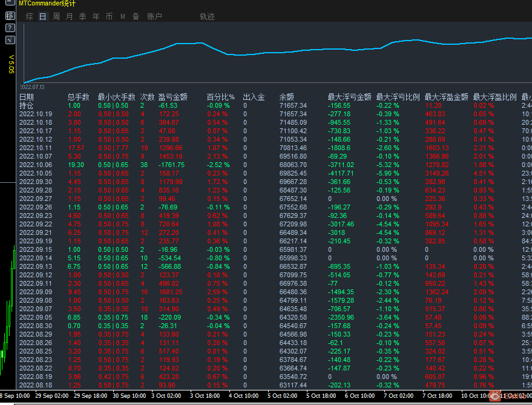Switch to the 币 currency tab

coord(110,16)
